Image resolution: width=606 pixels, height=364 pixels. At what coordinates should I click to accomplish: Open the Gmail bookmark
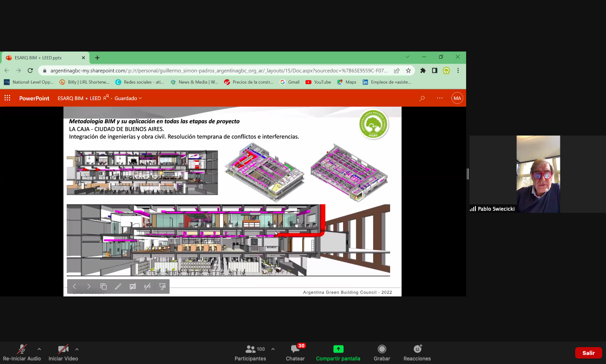pyautogui.click(x=290, y=82)
